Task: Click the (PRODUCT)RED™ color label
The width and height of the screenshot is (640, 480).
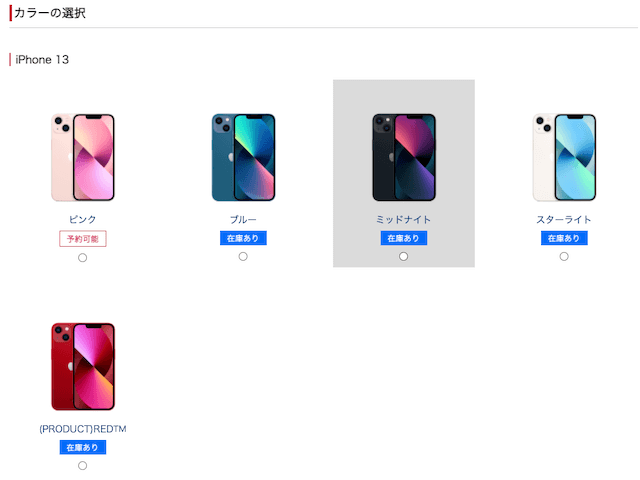Action: 83,429
